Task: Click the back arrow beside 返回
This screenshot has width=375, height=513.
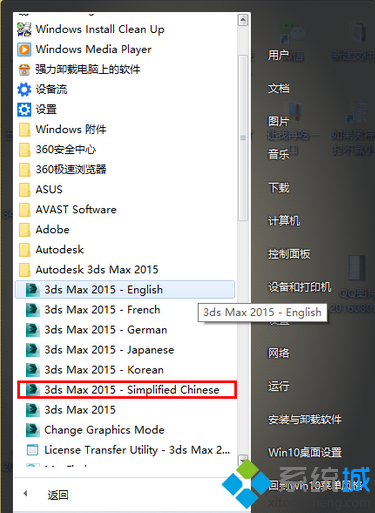Action: click(25, 494)
